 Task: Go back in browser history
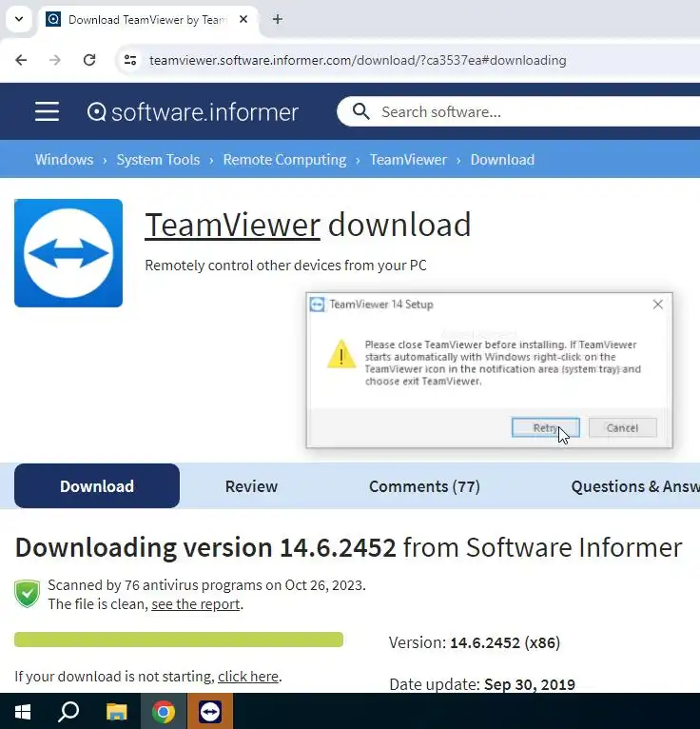pyautogui.click(x=21, y=60)
